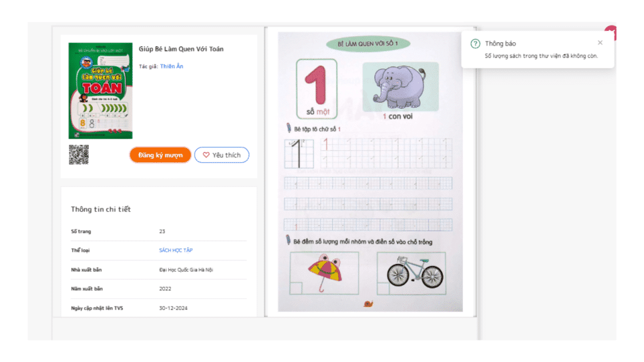This screenshot has width=644, height=362.
Task: Click the small snail at page bottom
Action: coord(368,304)
